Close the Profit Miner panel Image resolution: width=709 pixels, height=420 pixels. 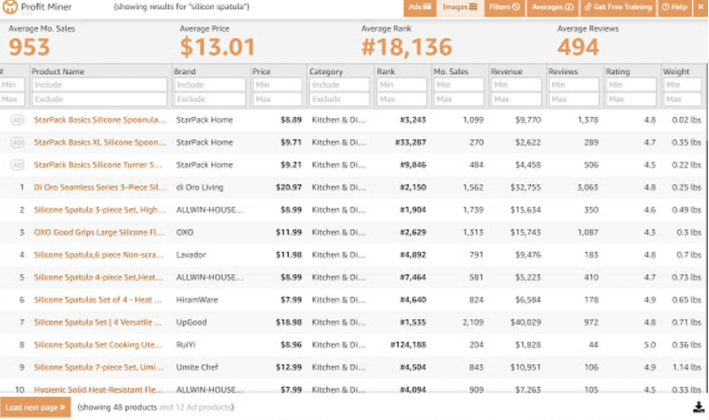point(700,7)
